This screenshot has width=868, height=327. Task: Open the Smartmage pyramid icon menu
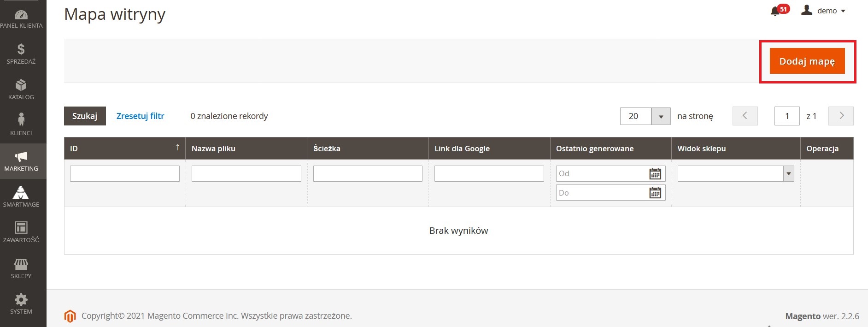21,196
